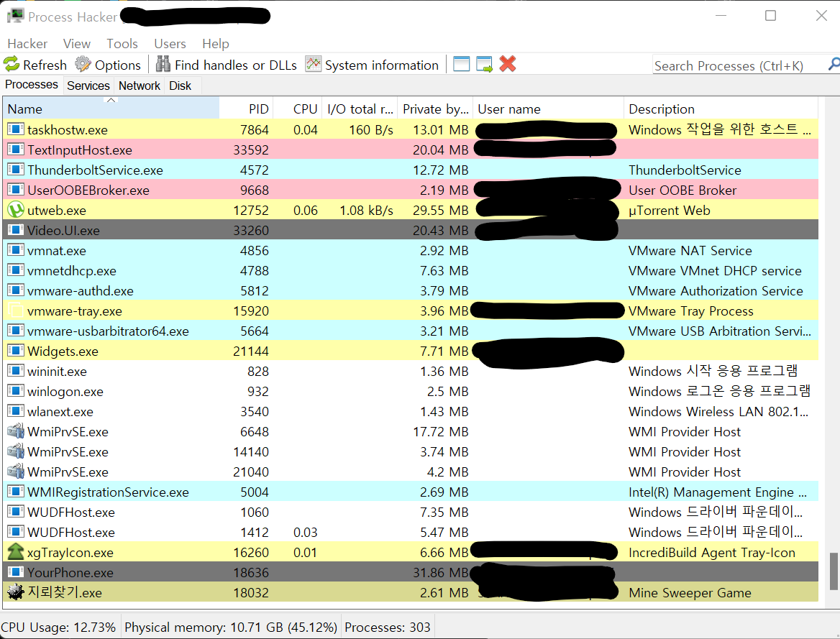This screenshot has height=639, width=840.
Task: Sort by Description column header
Action: coord(721,109)
